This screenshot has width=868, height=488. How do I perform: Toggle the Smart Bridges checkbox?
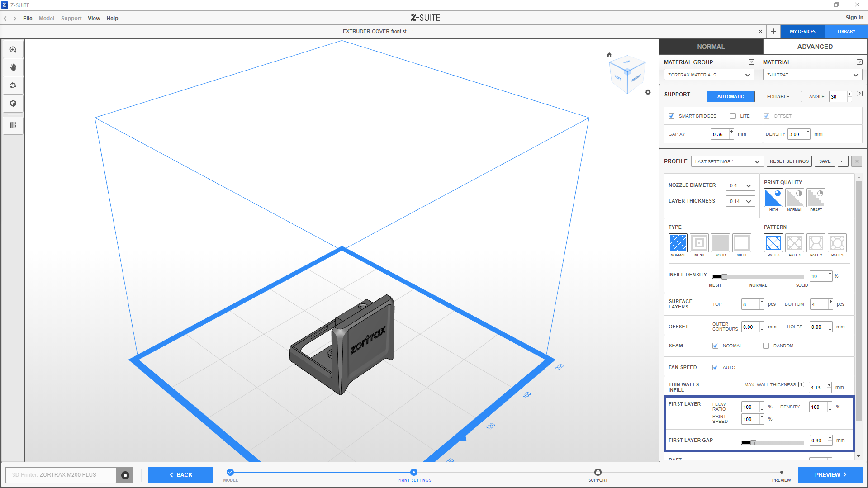pos(672,116)
